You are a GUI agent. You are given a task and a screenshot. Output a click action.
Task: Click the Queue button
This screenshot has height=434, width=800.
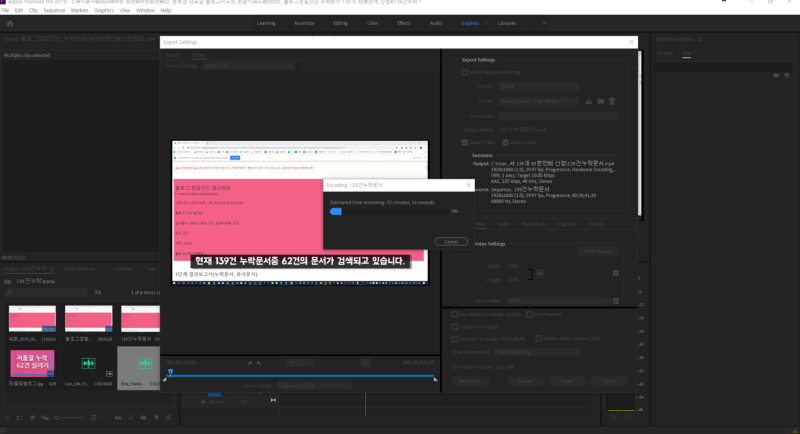pos(525,381)
